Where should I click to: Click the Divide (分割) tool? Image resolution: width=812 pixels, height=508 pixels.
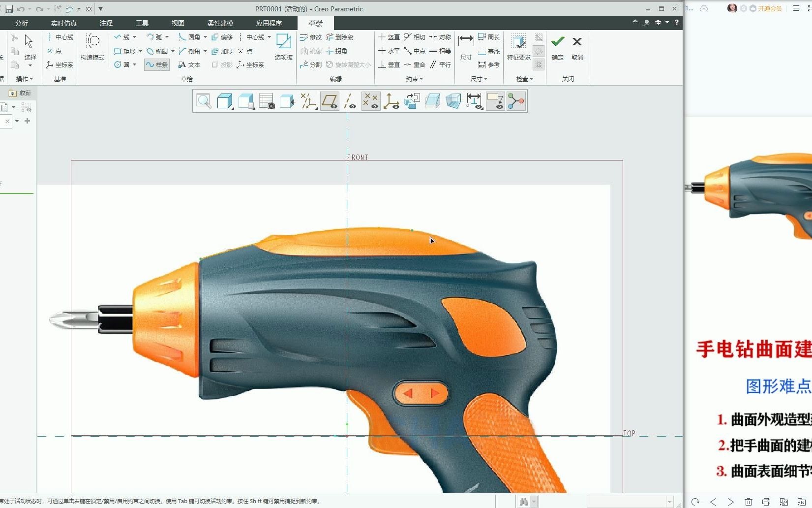coord(311,64)
